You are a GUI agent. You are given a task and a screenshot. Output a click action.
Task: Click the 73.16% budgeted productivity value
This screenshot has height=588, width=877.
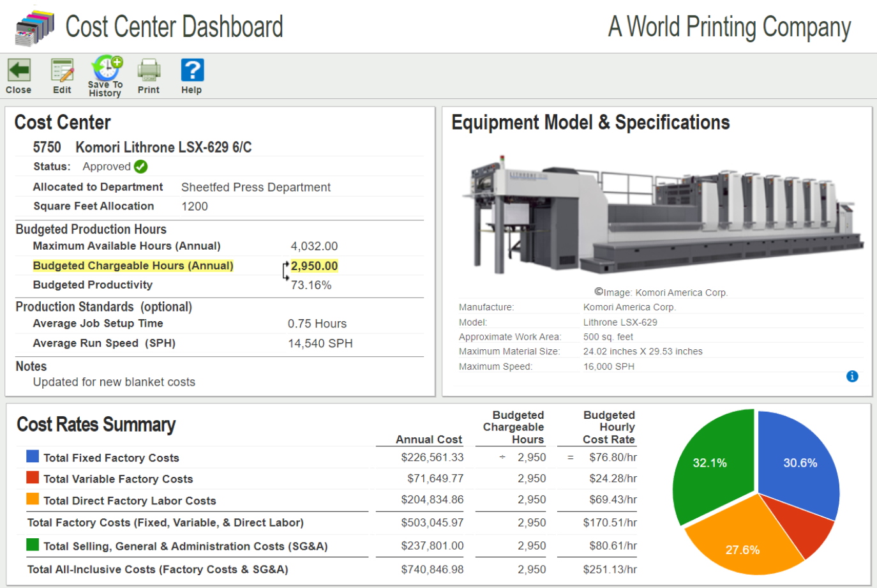pos(311,285)
